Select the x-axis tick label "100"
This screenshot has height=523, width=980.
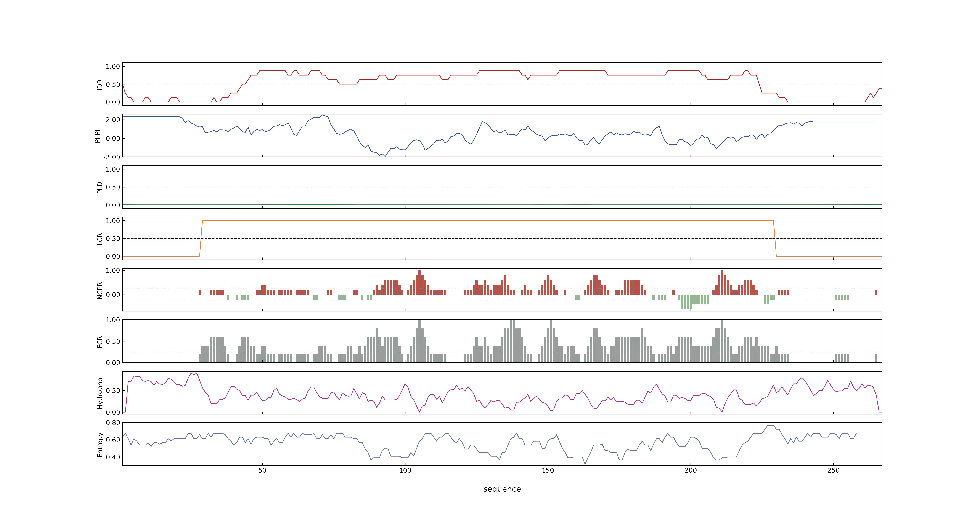tap(405, 470)
